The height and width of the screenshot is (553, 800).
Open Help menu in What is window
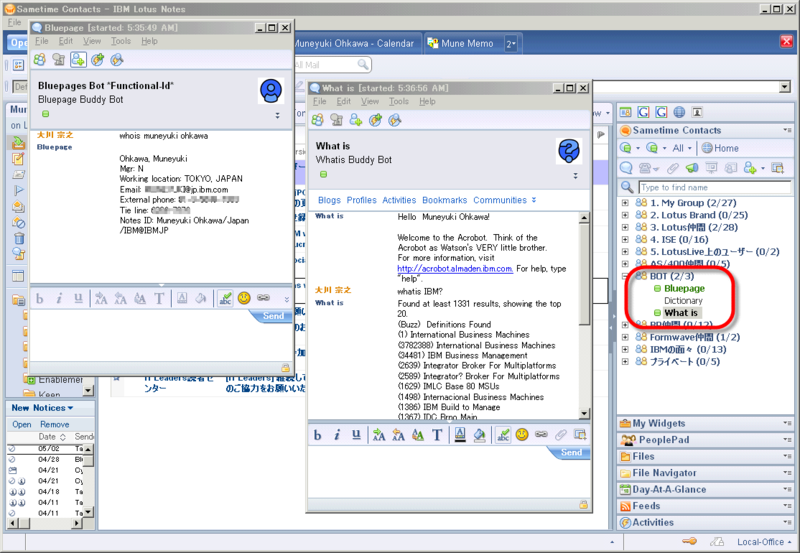pos(427,101)
